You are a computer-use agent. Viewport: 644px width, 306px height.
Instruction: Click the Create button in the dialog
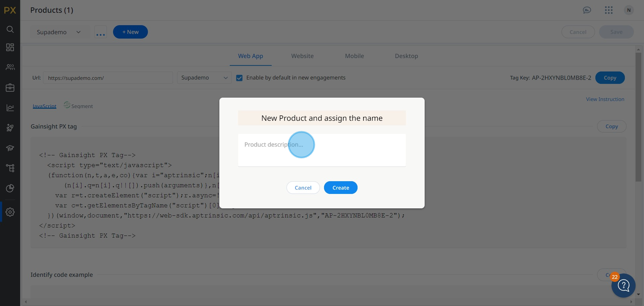tap(341, 188)
